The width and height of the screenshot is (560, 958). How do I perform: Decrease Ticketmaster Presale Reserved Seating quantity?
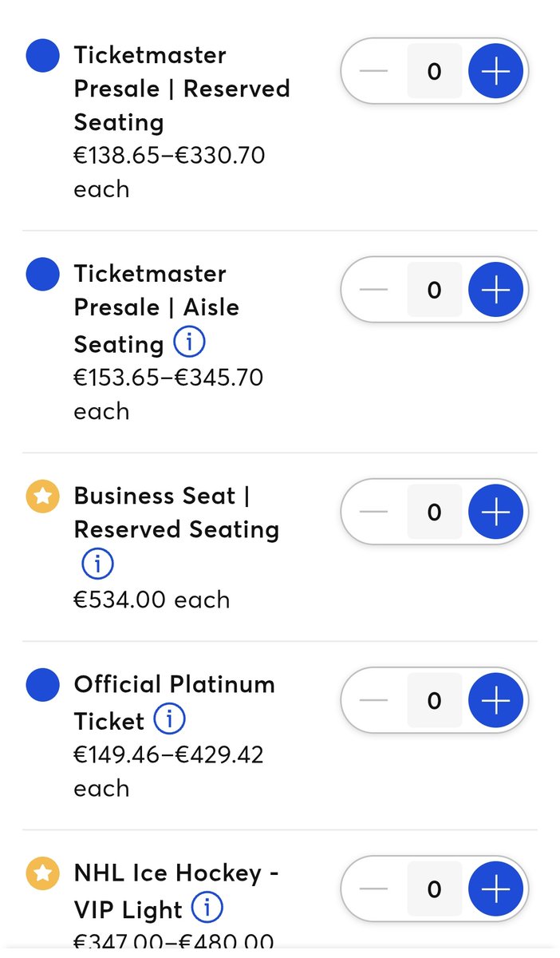(373, 71)
